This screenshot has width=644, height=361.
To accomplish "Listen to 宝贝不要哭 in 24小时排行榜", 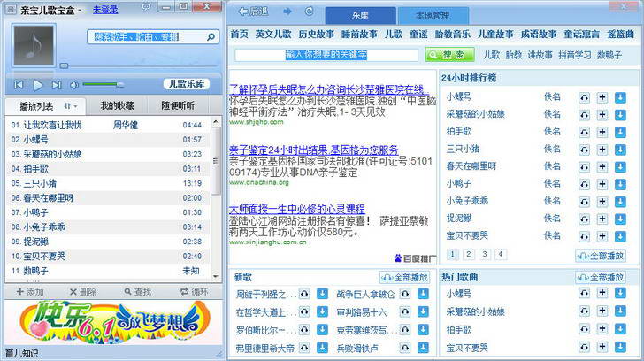I will click(x=584, y=236).
